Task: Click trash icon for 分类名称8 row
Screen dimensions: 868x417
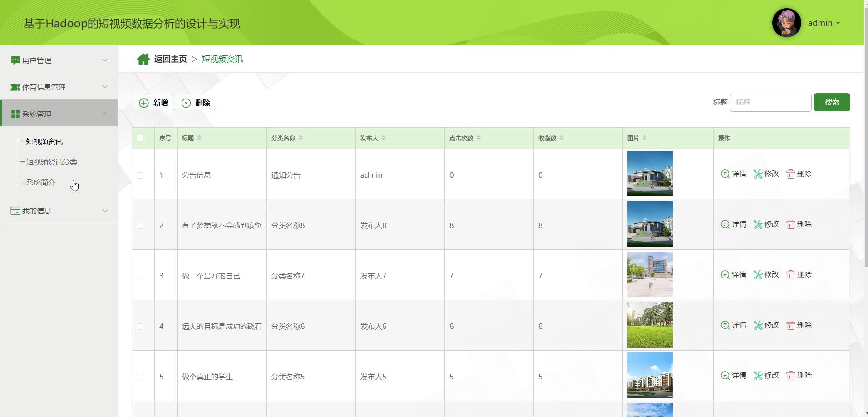Action: tap(790, 224)
